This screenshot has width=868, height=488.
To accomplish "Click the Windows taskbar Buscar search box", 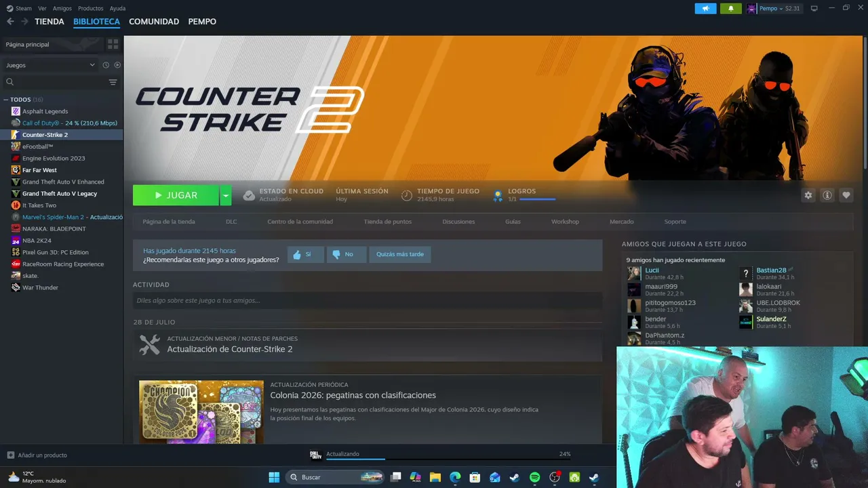I will pos(336,477).
